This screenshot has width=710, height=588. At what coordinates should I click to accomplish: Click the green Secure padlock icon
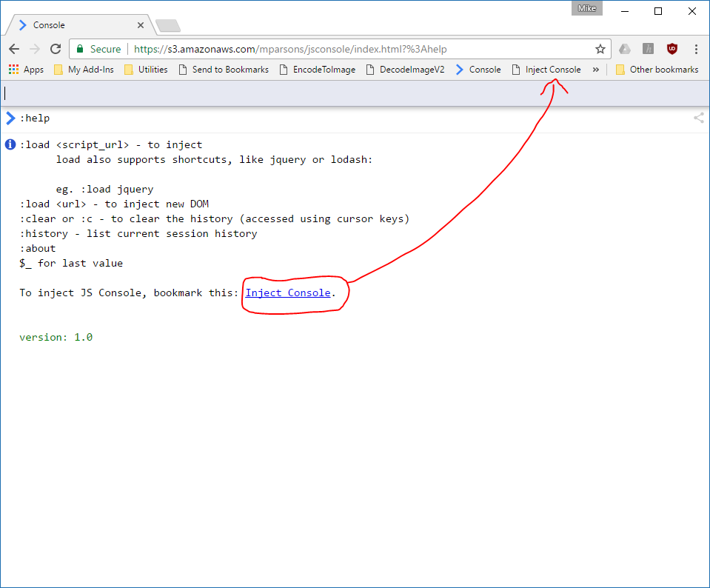[x=80, y=49]
